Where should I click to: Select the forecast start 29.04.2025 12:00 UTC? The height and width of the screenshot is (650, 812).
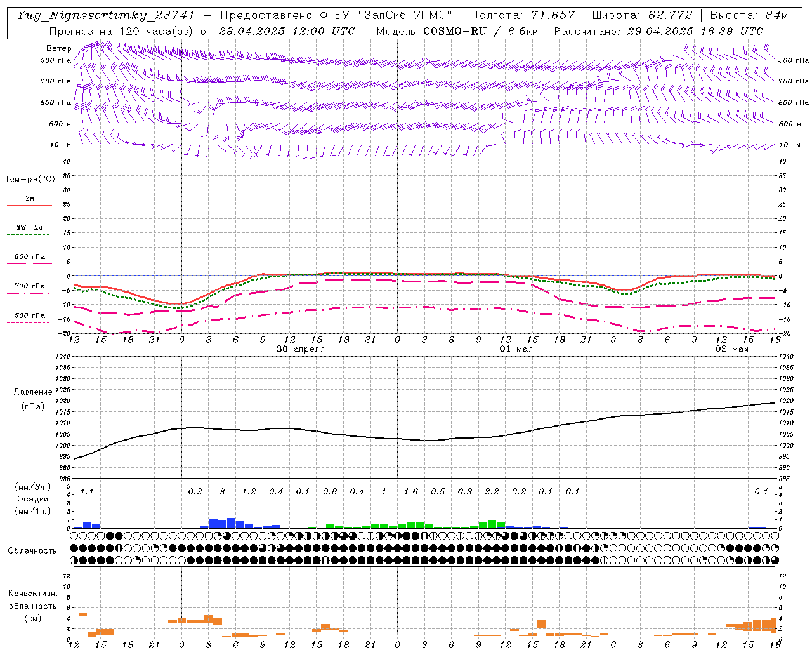[287, 30]
